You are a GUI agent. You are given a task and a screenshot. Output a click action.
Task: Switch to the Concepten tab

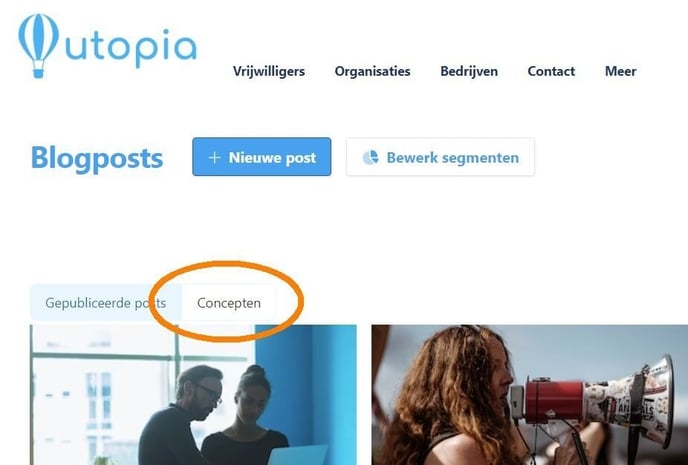pos(229,303)
